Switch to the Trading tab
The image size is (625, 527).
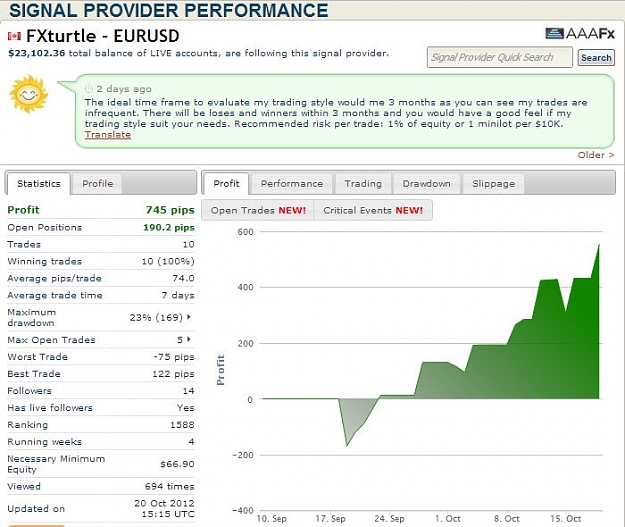[363, 184]
